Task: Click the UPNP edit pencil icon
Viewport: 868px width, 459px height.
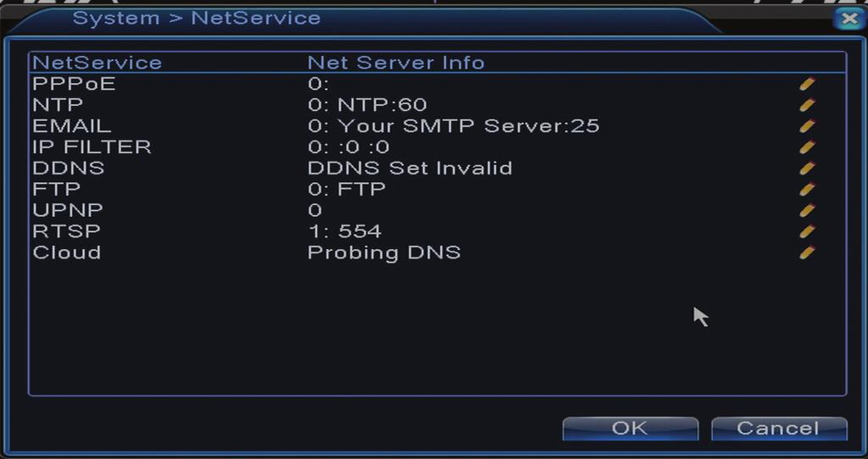Action: (807, 210)
